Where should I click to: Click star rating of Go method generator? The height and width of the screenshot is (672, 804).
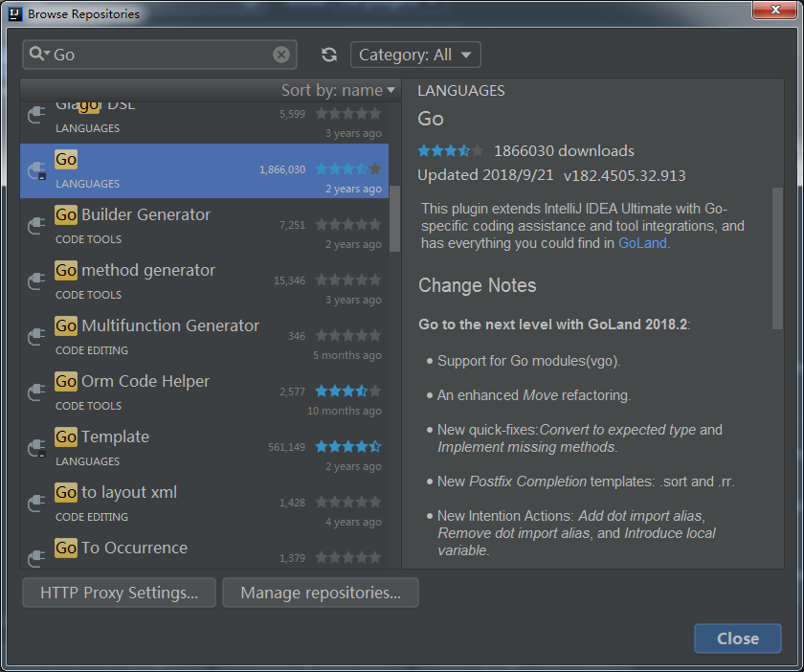click(348, 280)
